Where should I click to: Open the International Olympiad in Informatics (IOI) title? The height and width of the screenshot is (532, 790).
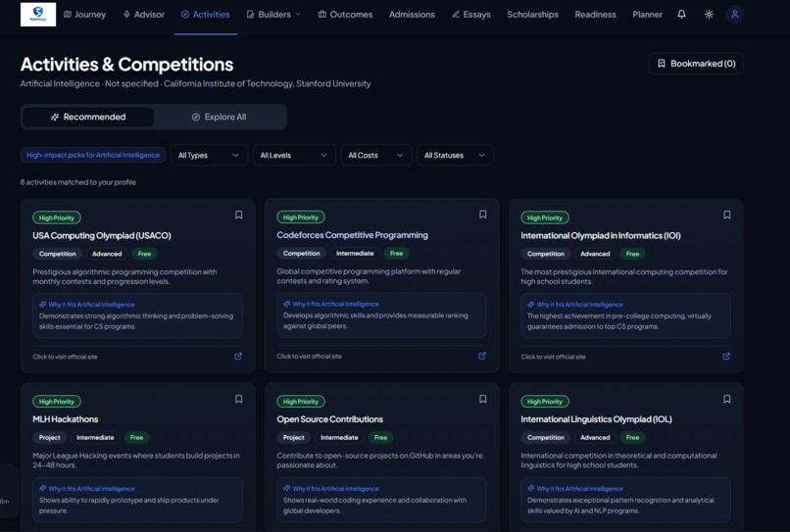click(x=601, y=235)
